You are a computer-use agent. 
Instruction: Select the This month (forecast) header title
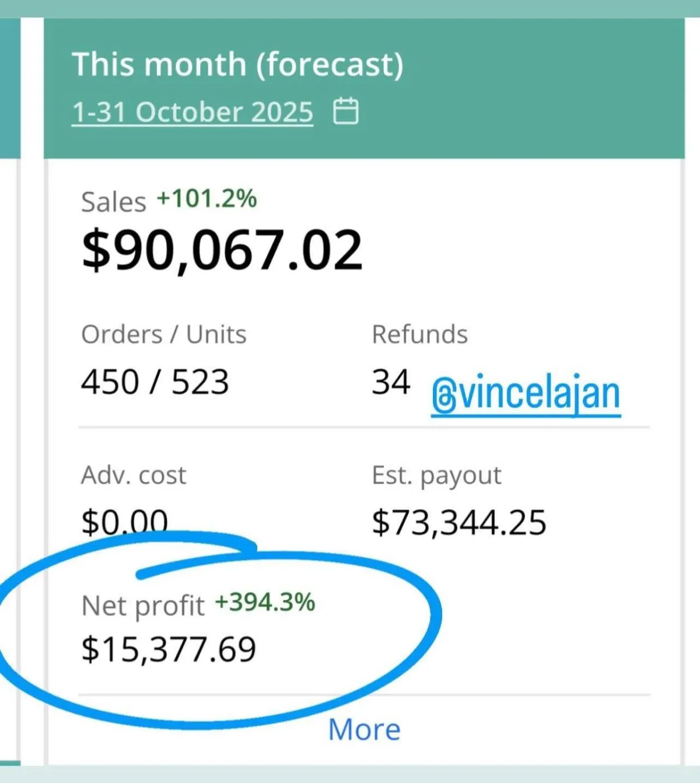pyautogui.click(x=237, y=64)
